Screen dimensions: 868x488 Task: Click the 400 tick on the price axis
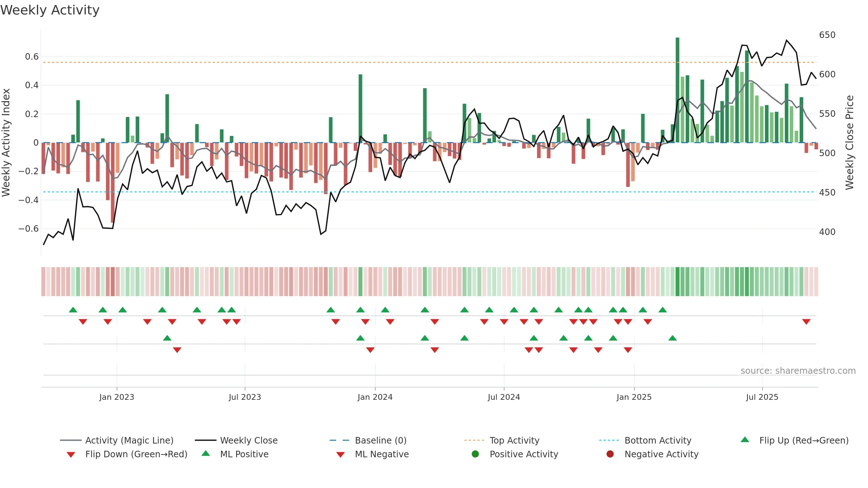coord(827,232)
